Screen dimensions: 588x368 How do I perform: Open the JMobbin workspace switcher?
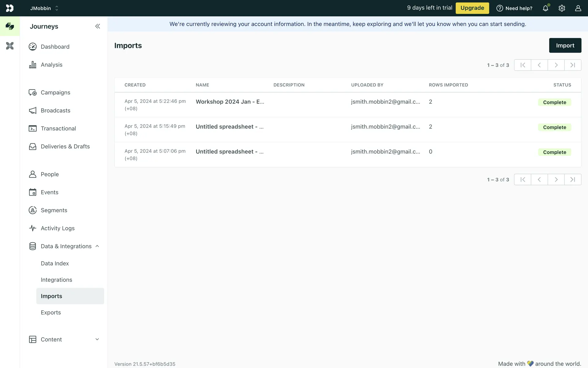[x=44, y=8]
